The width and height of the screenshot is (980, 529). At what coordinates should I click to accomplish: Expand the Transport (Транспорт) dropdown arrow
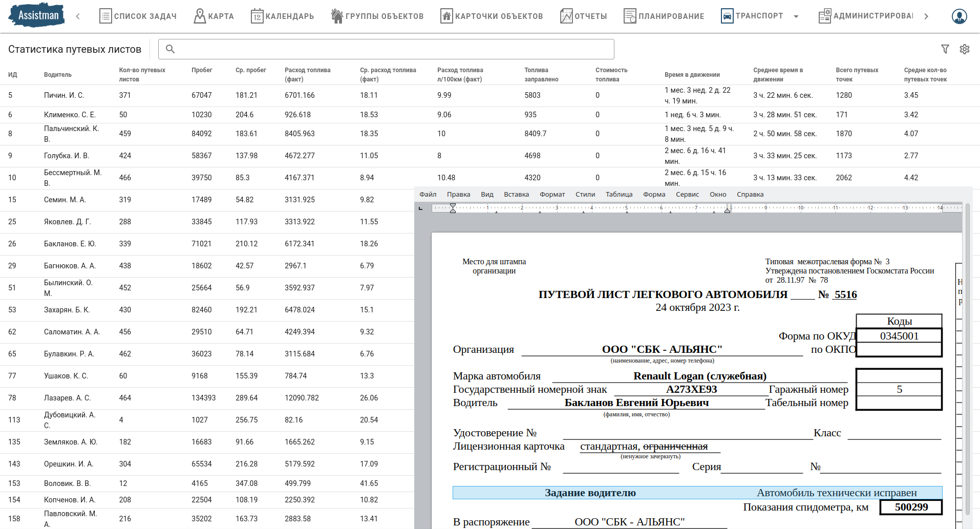pos(796,16)
